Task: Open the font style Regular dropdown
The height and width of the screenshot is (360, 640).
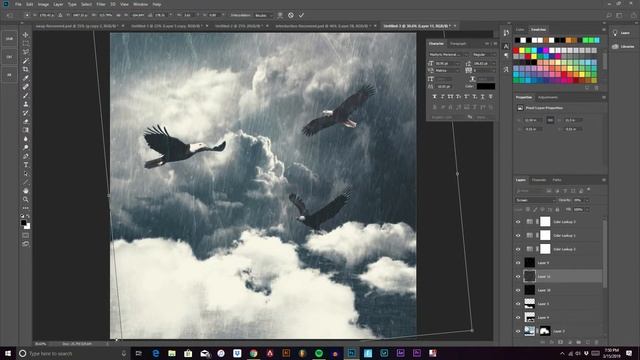Action: coord(484,54)
